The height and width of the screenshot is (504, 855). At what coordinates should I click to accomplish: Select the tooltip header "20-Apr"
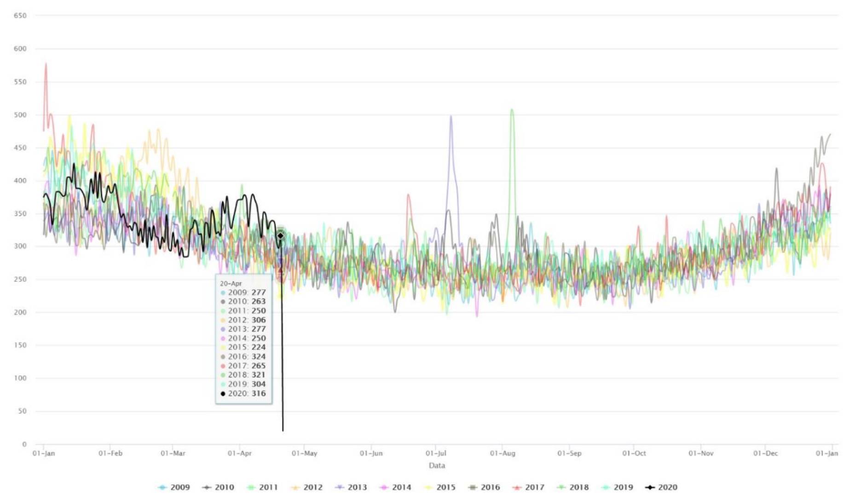[x=231, y=284]
